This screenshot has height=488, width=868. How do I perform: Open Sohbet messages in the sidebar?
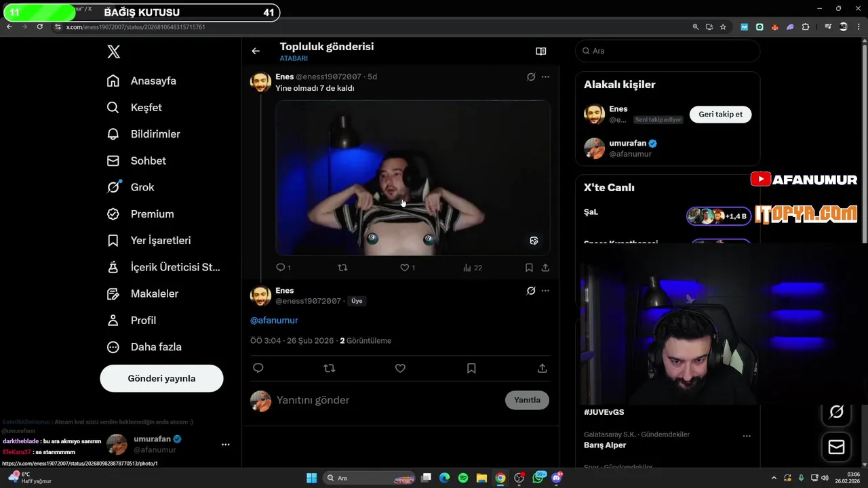[x=136, y=161]
